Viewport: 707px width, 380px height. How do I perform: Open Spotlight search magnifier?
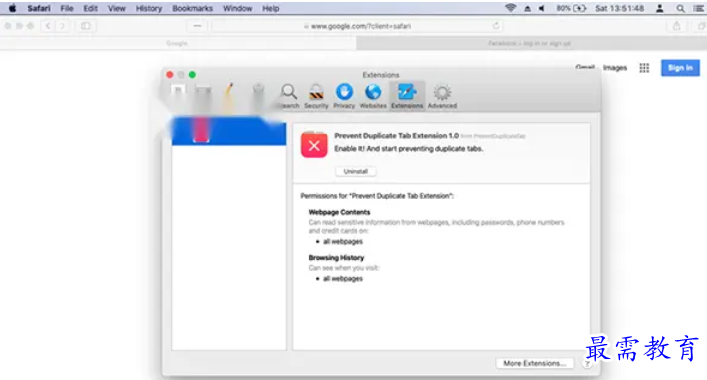coord(680,9)
